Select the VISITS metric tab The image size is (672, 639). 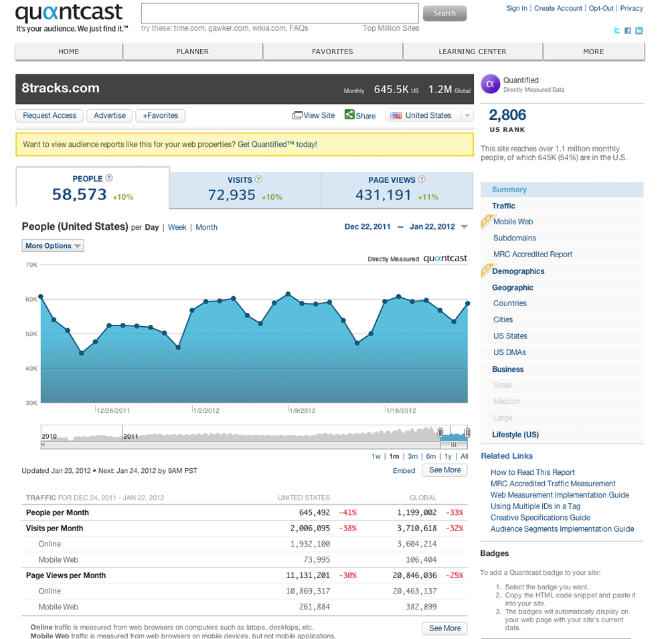[x=245, y=190]
